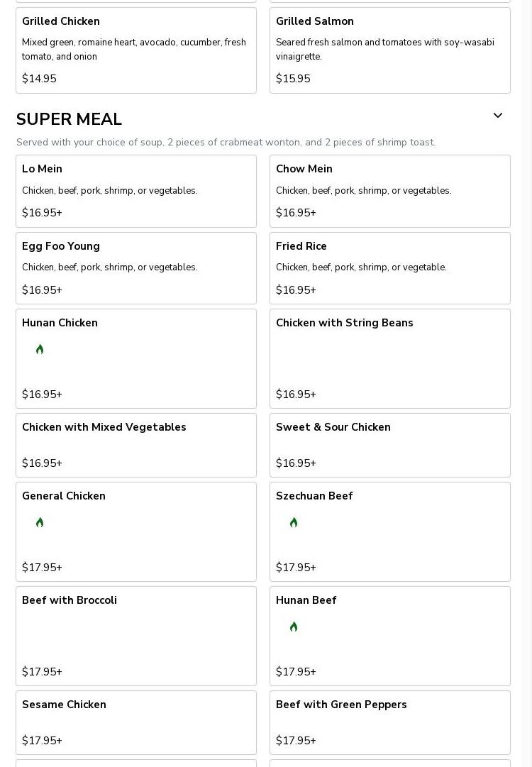Click the spicy flame icon on Hunan Chicken
Image resolution: width=532 pixels, height=767 pixels.
click(x=40, y=349)
